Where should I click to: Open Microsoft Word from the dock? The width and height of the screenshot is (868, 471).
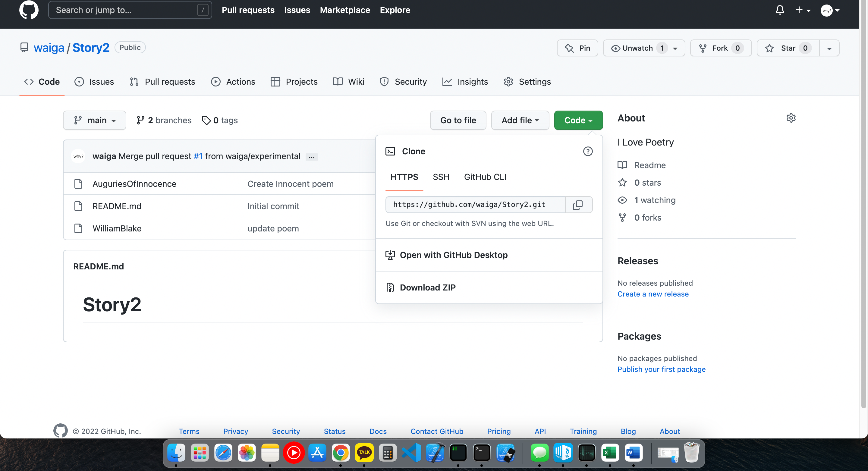coord(634,453)
